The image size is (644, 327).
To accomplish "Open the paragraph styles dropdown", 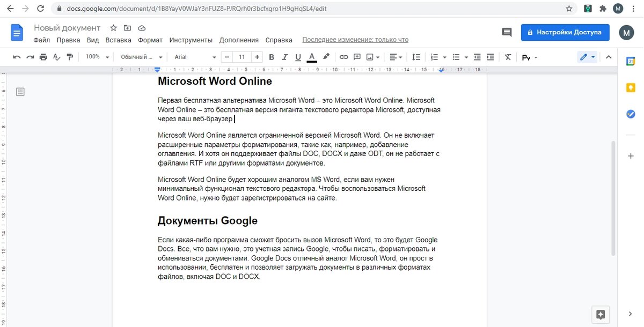I will pos(141,57).
